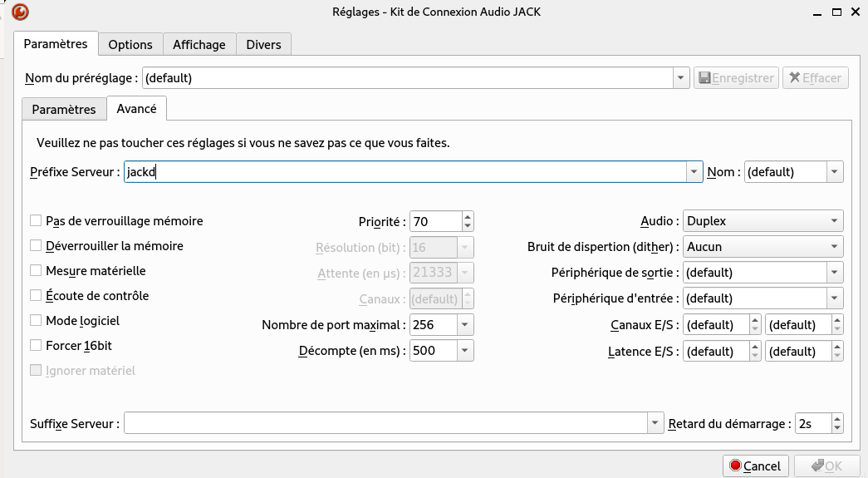Enable Pas de verrouillage mémoire checkbox
This screenshot has width=868, height=478.
click(x=36, y=221)
